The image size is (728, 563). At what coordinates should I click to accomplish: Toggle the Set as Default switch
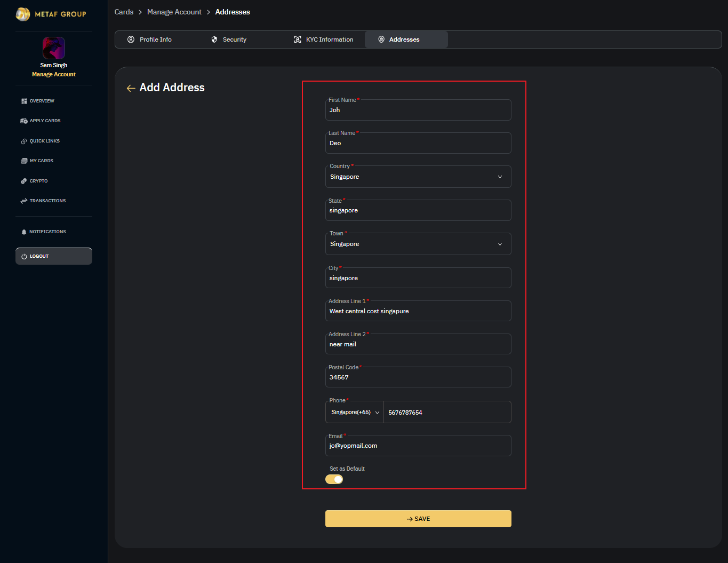334,479
